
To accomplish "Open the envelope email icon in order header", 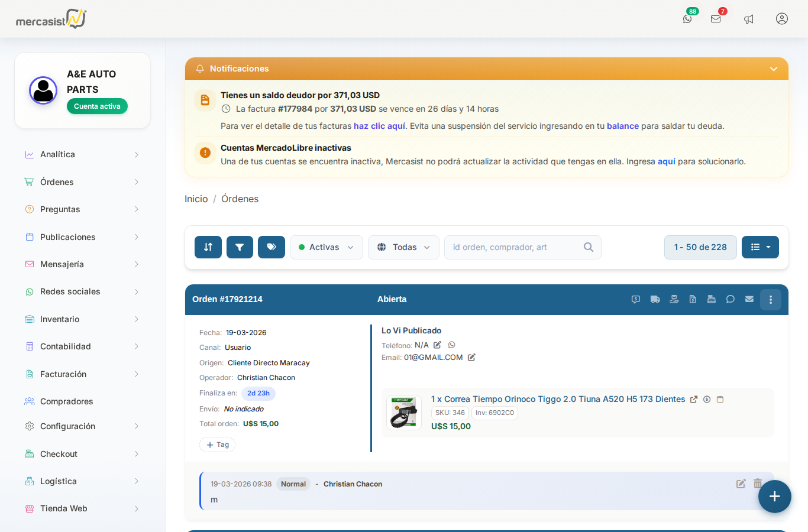I will [x=749, y=299].
